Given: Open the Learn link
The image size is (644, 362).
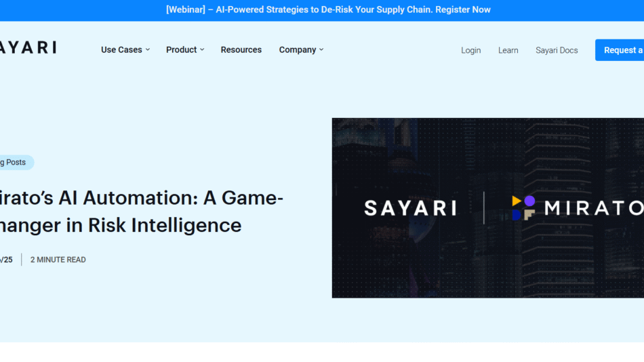Looking at the screenshot, I should click(508, 50).
